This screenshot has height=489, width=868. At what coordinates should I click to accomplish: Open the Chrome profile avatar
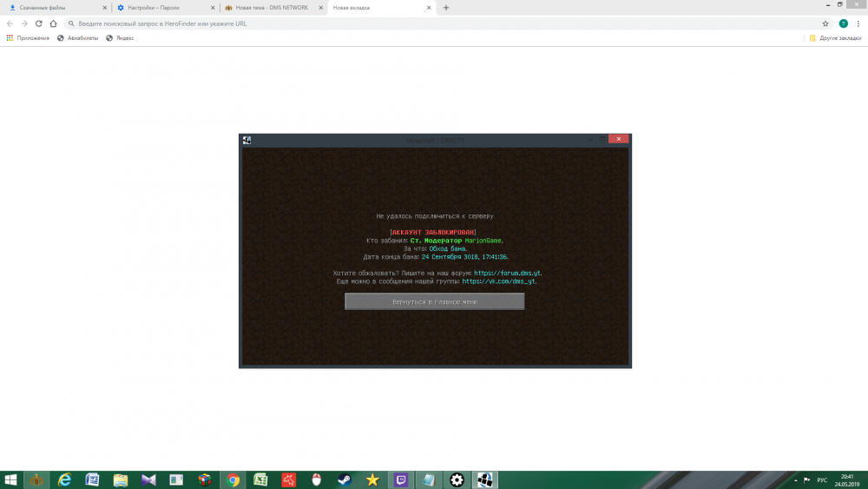[x=843, y=23]
